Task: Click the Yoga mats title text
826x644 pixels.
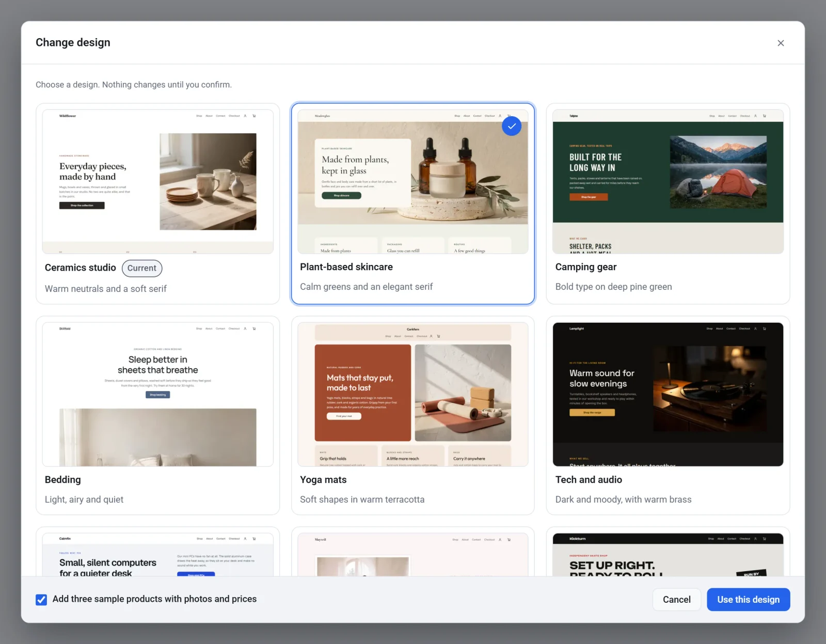Action: click(323, 480)
